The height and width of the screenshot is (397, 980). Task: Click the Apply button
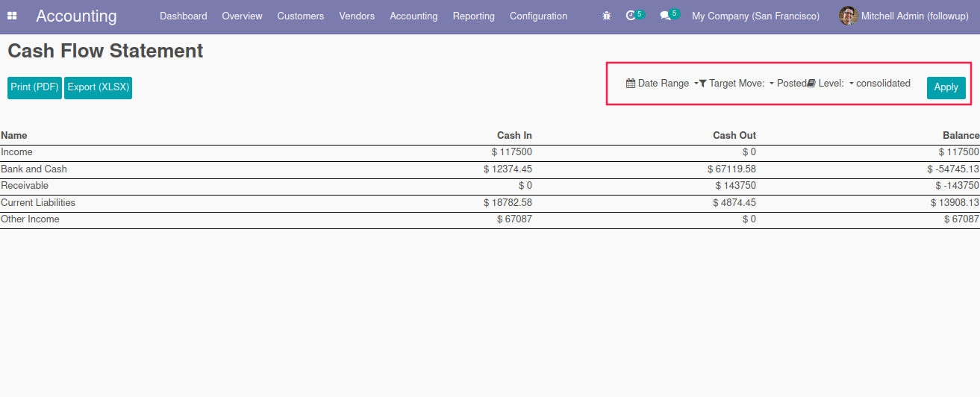946,87
